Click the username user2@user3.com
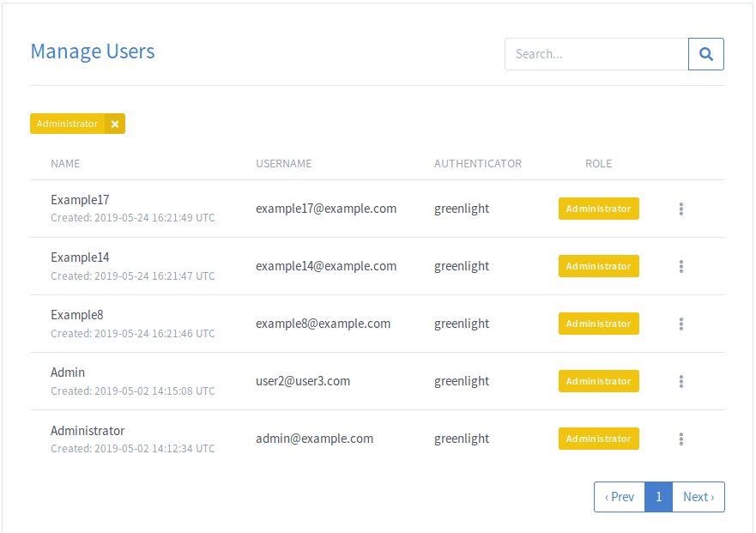The image size is (756, 533). point(303,381)
